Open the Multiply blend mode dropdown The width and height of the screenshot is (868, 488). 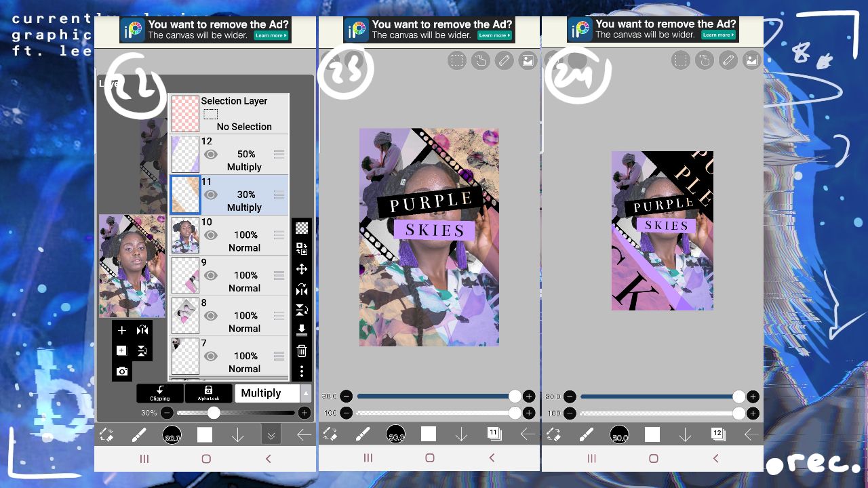267,393
